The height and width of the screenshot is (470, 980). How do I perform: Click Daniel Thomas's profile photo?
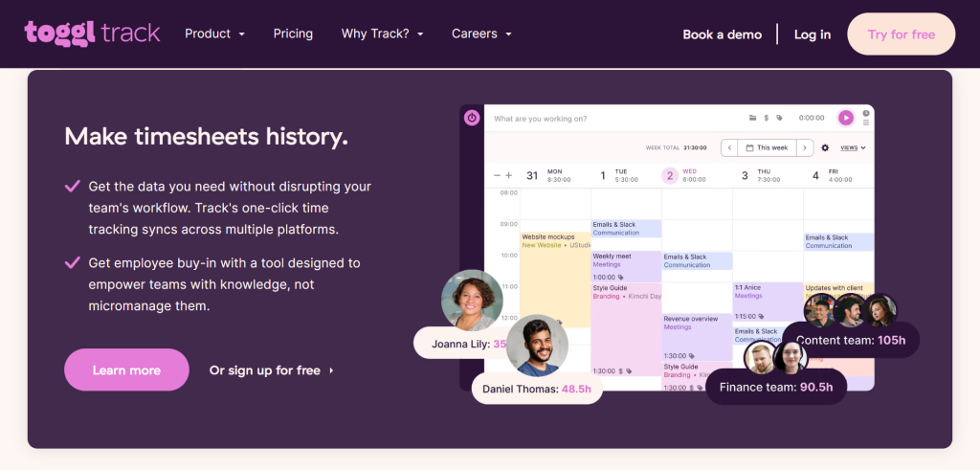(537, 345)
